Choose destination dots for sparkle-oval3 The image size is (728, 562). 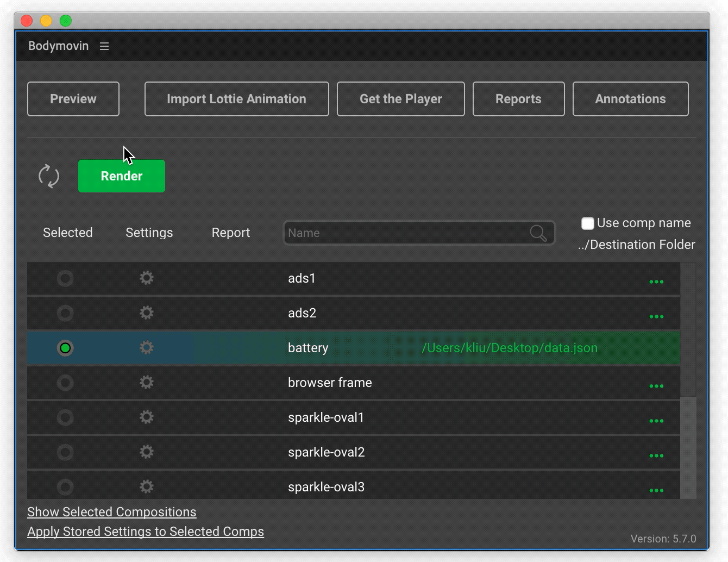point(656,490)
